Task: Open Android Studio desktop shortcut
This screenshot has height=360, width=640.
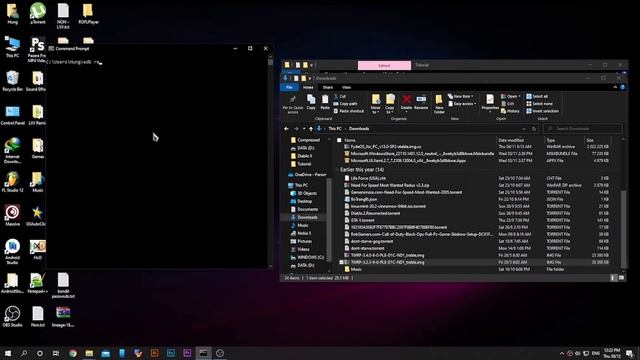Action: (x=12, y=251)
